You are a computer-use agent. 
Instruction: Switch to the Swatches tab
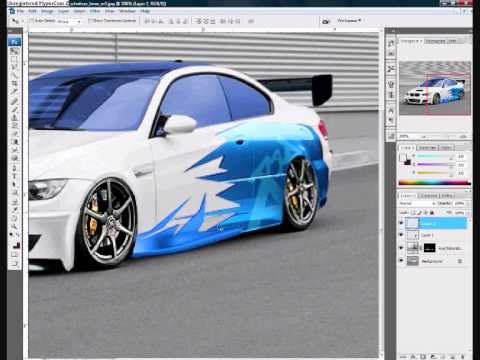427,147
